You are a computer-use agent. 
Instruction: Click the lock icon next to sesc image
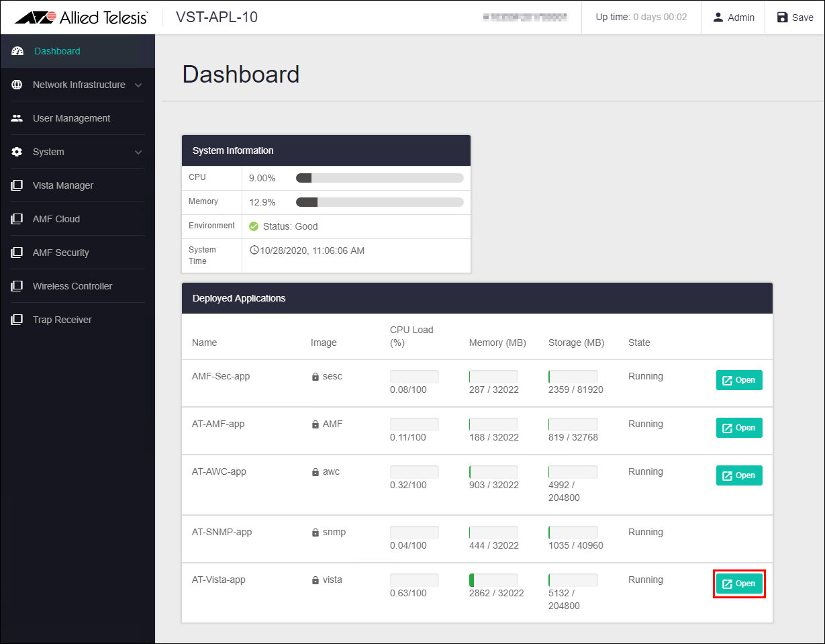coord(315,377)
